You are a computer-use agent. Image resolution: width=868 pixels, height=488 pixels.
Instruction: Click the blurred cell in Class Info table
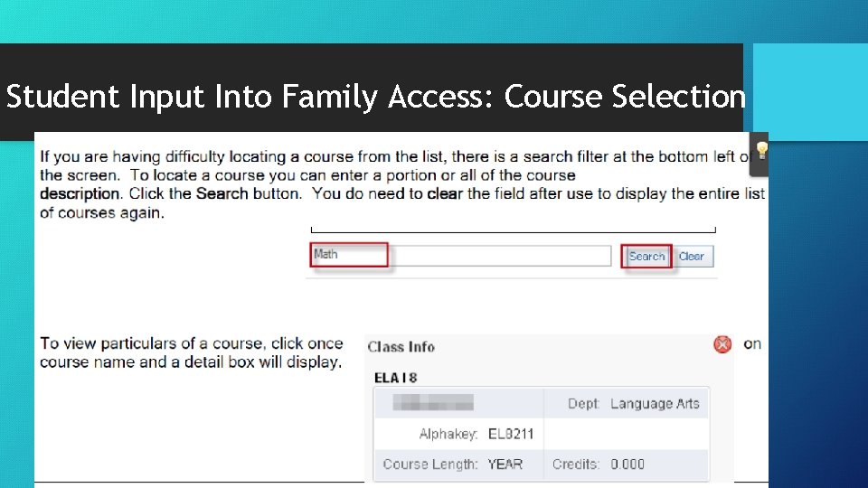point(433,402)
